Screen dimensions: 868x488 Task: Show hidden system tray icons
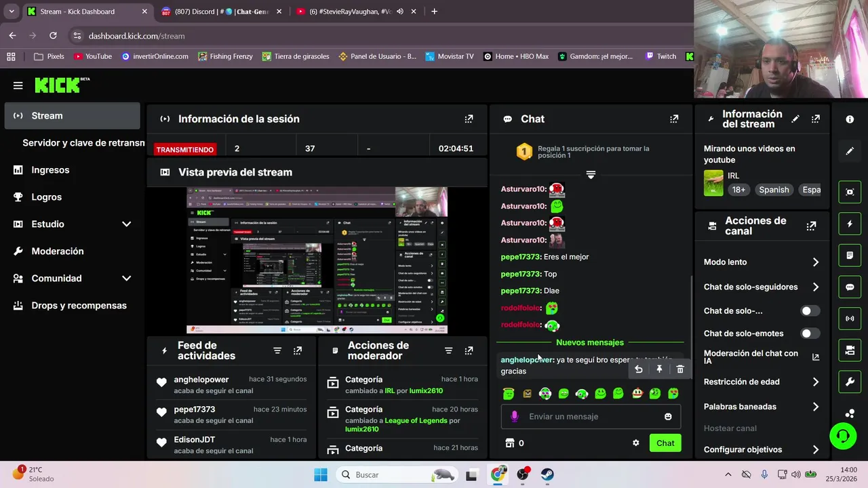click(x=728, y=474)
